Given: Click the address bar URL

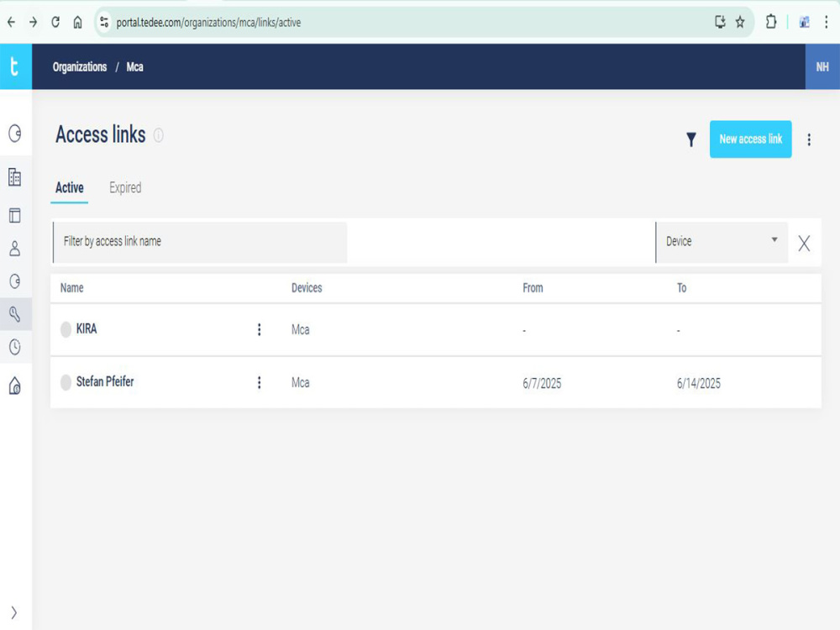Looking at the screenshot, I should [208, 23].
